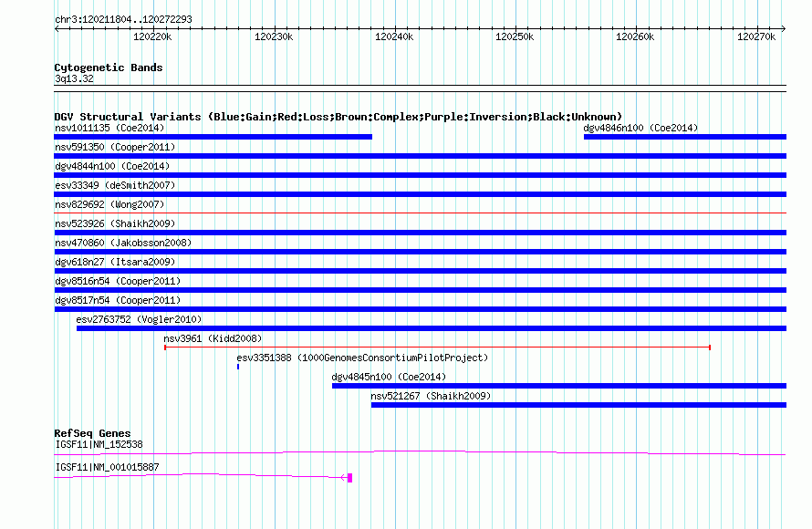Open the dgv4845n100 (Coe2014) variant label
The width and height of the screenshot is (812, 529).
point(389,377)
